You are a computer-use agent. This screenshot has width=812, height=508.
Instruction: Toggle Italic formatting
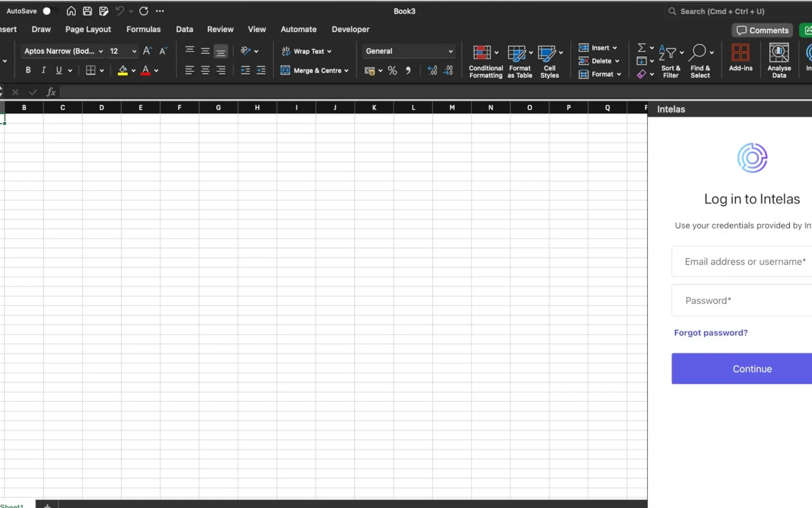click(x=43, y=70)
